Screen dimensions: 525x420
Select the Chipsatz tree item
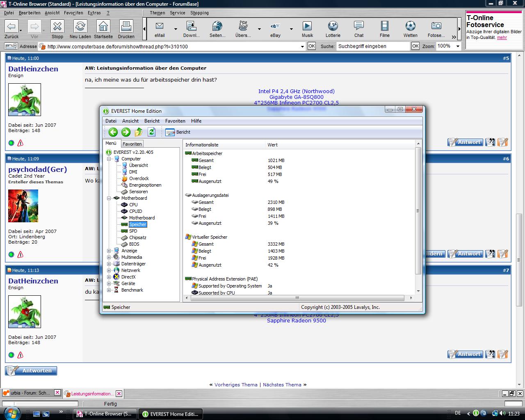[137, 237]
